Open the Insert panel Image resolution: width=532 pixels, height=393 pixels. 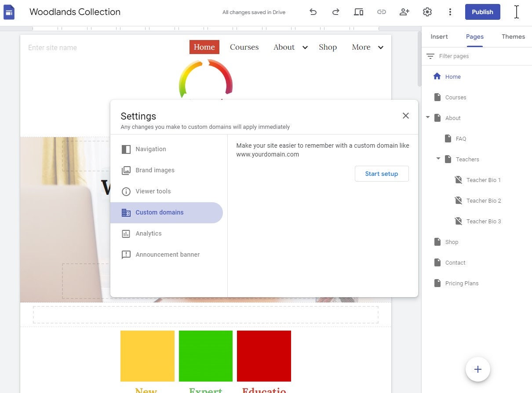tap(439, 36)
